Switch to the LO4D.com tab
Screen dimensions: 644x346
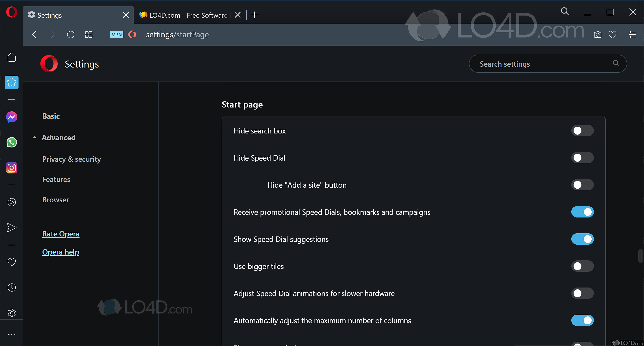[185, 15]
